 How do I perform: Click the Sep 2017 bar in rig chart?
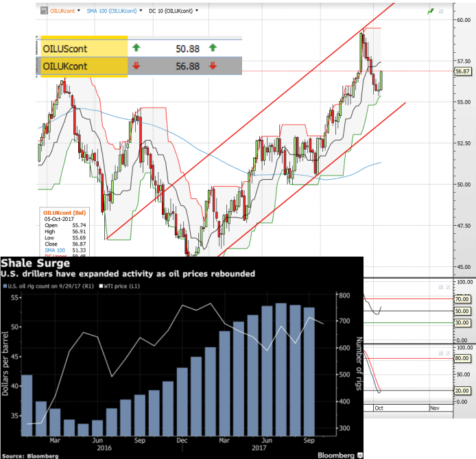(309, 372)
